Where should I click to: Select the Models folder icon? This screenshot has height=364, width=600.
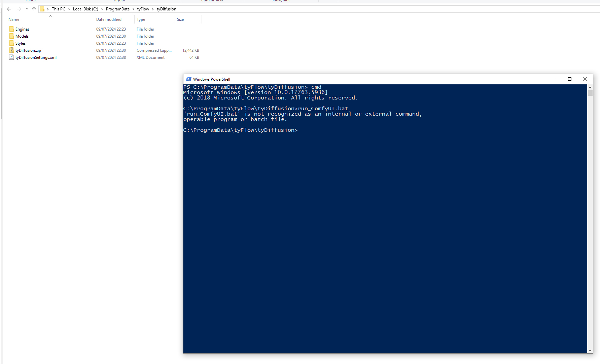coord(11,36)
